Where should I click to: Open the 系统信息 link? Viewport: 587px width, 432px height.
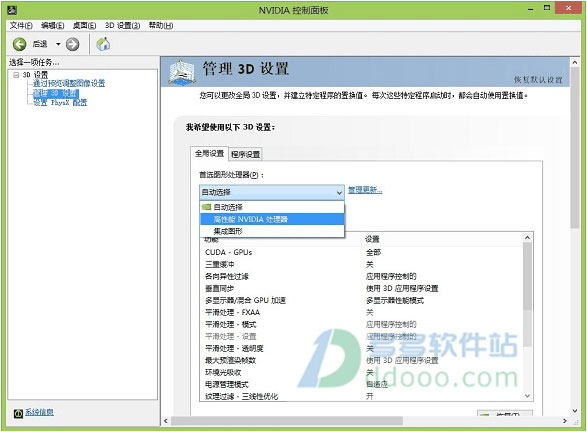coord(39,412)
